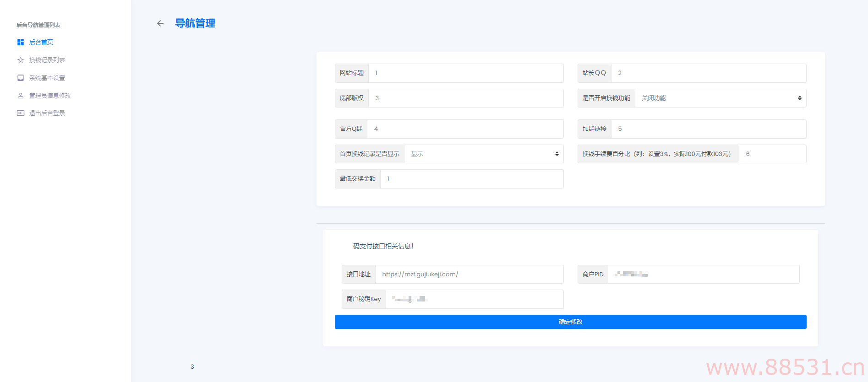Select 退出后台登录 in the sidebar
This screenshot has height=382, width=868.
(47, 113)
